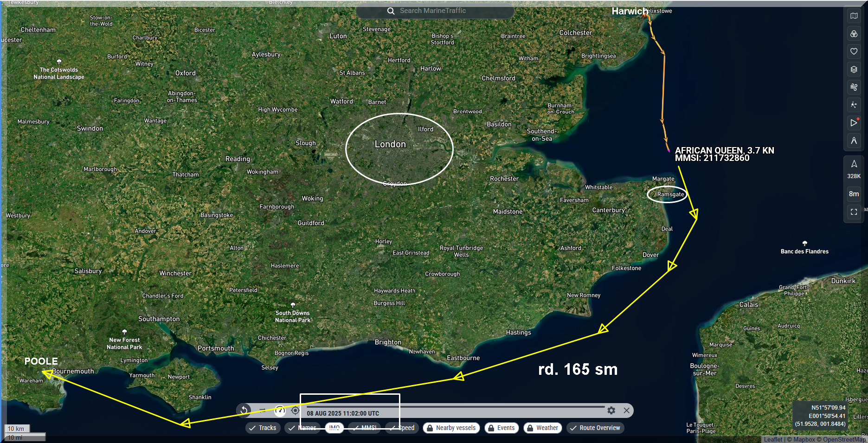
Task: Click the map filters overlapping circles icon
Action: click(x=854, y=34)
